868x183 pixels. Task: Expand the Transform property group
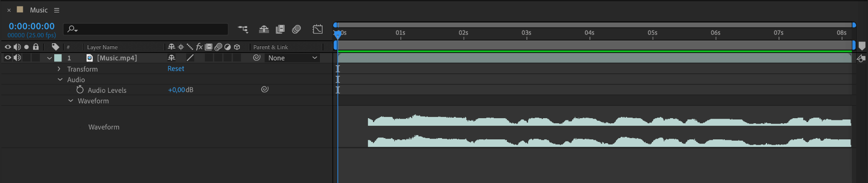(59, 69)
